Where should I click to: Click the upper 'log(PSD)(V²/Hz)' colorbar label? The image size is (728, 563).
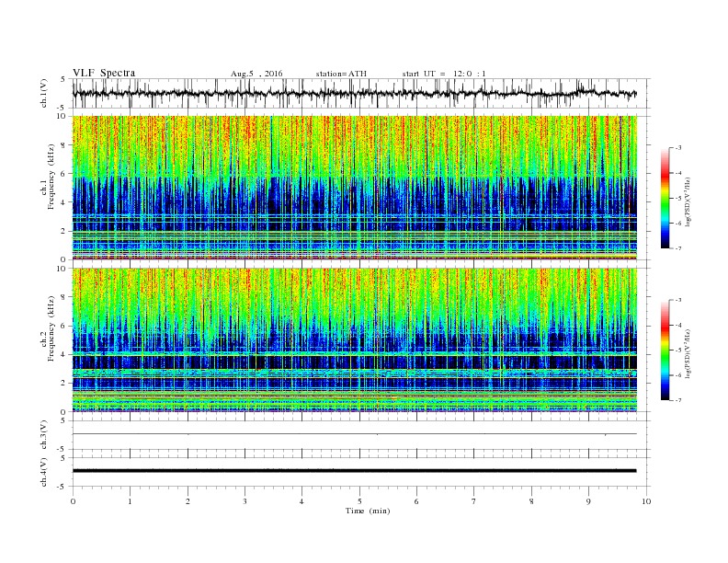[688, 202]
